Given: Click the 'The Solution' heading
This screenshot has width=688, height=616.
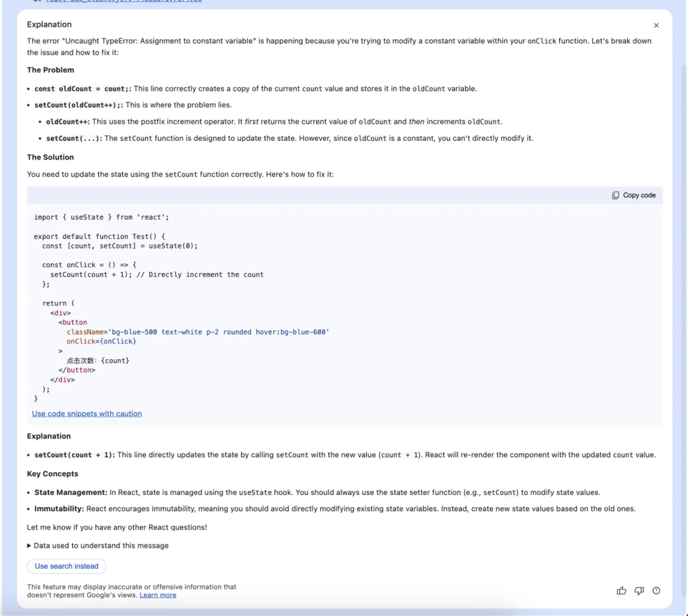Looking at the screenshot, I should [x=50, y=157].
